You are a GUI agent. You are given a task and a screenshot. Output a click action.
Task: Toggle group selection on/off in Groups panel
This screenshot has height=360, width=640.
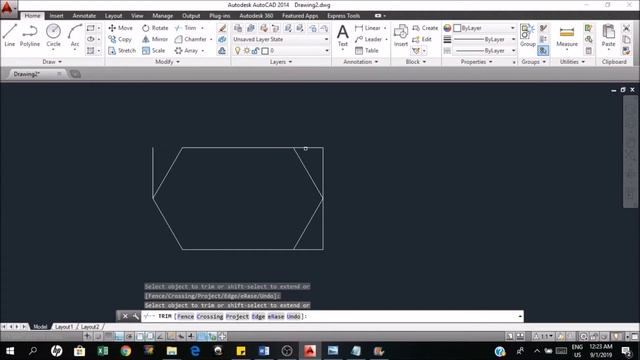(x=543, y=51)
